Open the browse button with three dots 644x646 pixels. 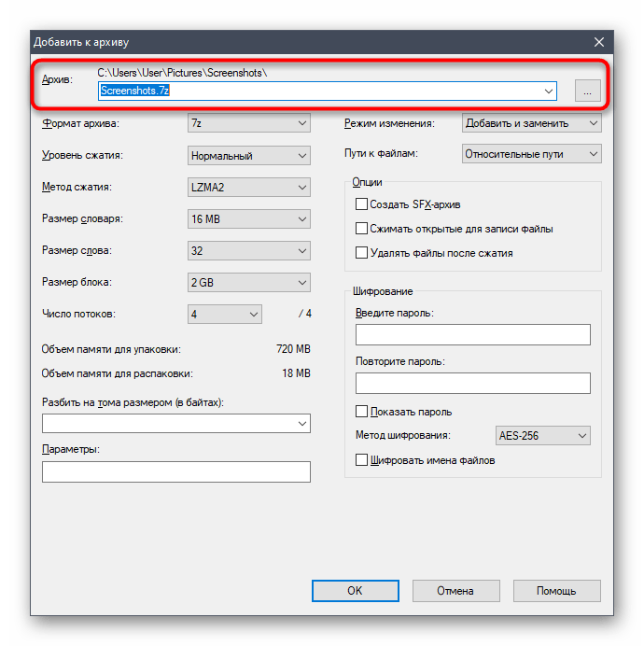point(588,91)
